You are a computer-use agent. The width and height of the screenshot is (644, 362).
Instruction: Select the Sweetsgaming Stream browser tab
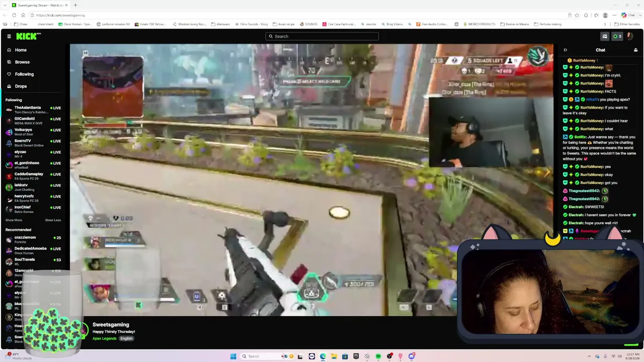click(x=40, y=5)
